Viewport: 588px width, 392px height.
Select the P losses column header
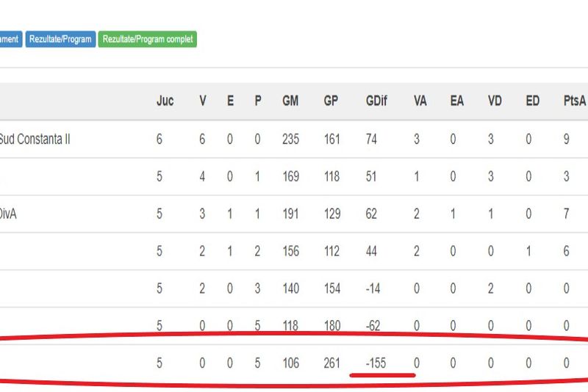point(257,101)
